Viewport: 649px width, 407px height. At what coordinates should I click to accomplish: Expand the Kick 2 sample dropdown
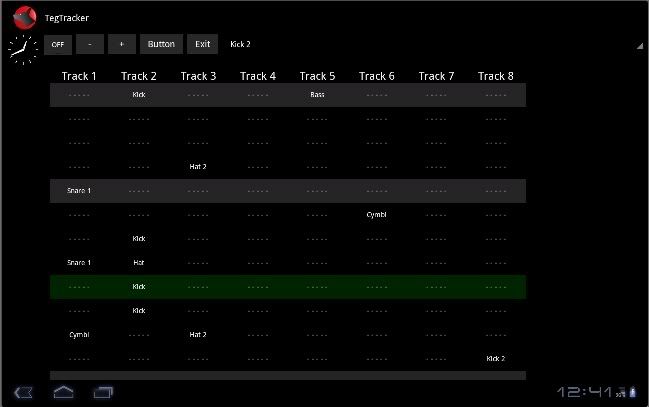coord(240,44)
